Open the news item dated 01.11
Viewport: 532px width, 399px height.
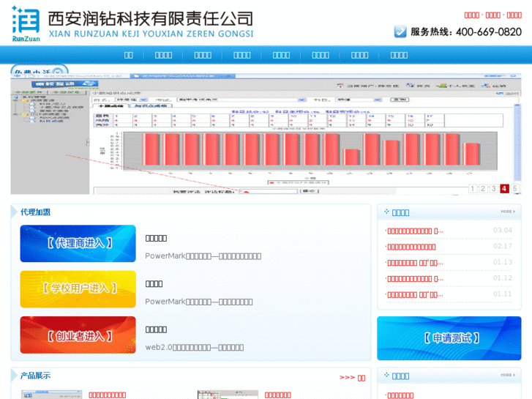pyautogui.click(x=415, y=295)
